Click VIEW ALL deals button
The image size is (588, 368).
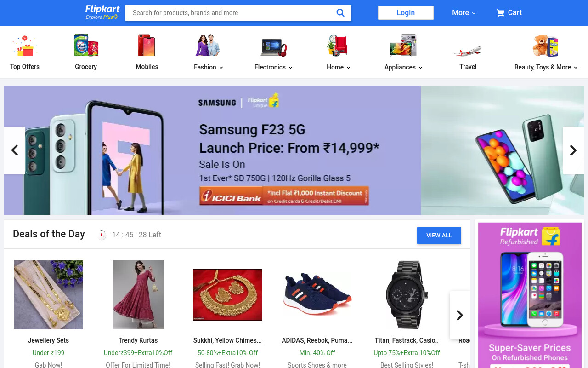coord(439,236)
